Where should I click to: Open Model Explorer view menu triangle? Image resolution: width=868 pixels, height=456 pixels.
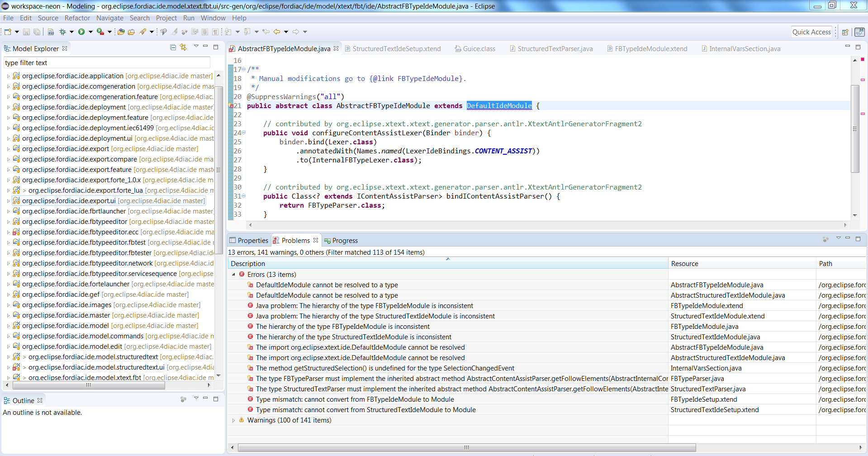pyautogui.click(x=196, y=46)
